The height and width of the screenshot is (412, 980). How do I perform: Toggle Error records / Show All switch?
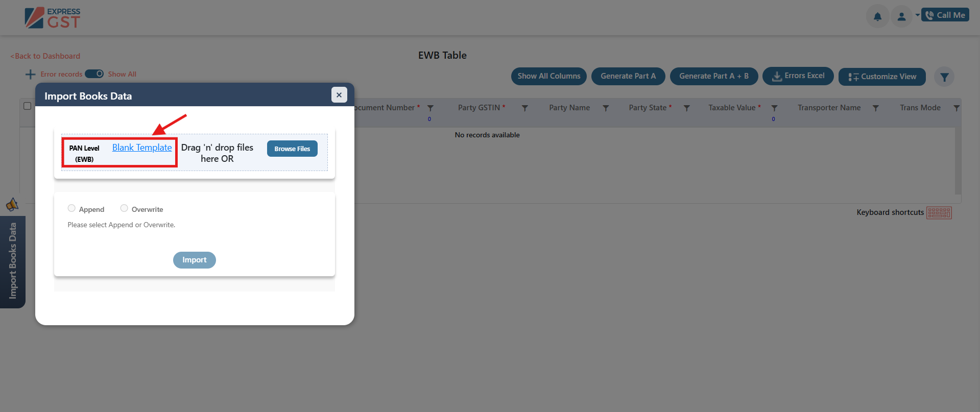pos(94,74)
